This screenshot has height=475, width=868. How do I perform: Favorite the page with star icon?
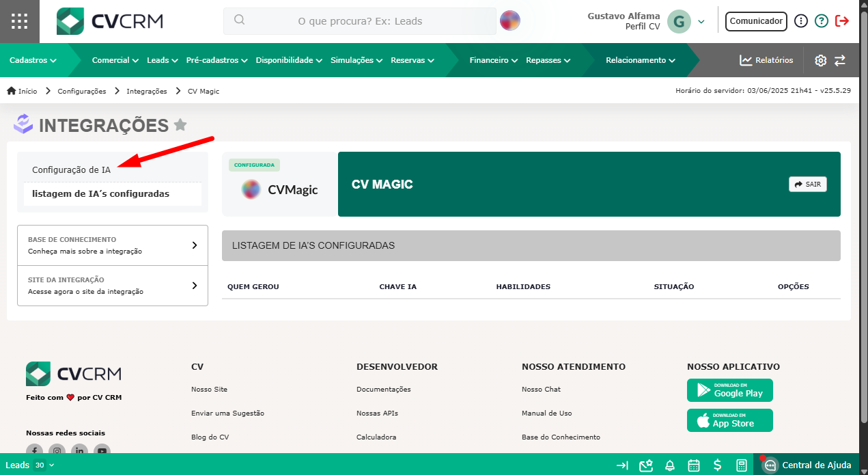click(x=180, y=125)
